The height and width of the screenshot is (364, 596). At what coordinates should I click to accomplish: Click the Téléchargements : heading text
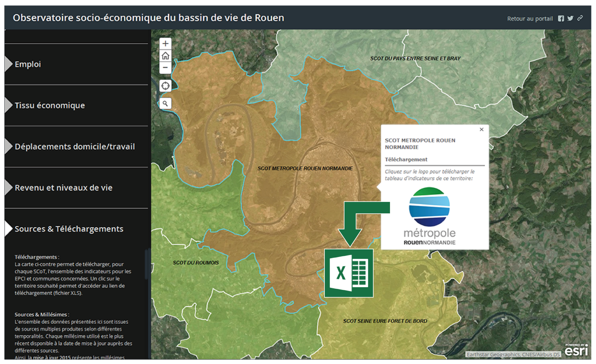[37, 257]
